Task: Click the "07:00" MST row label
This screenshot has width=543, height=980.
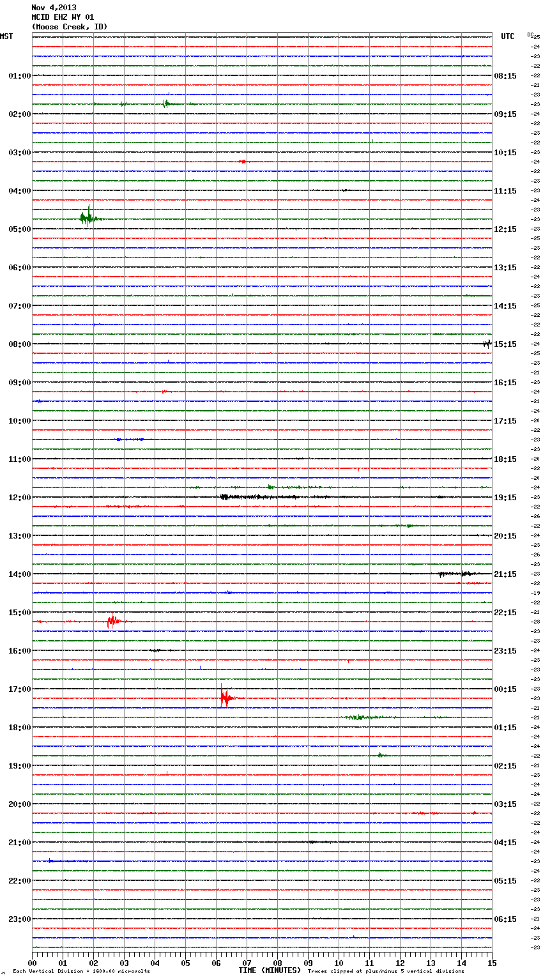Action: point(20,306)
